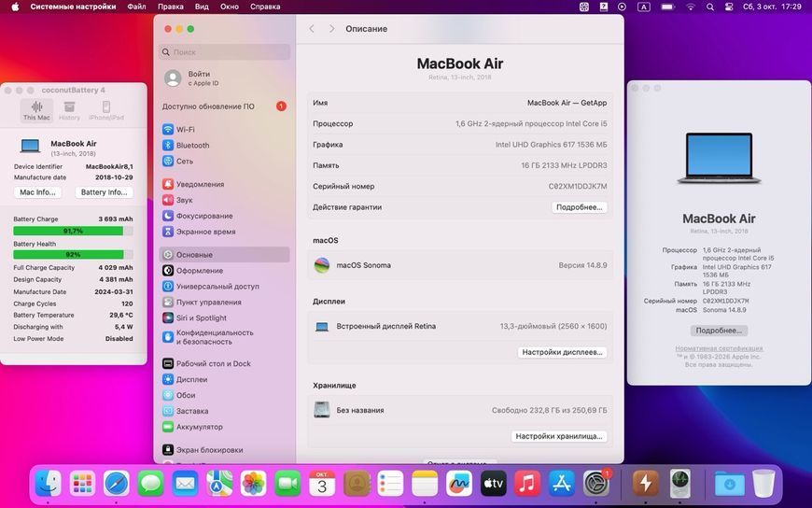Open the Правка menu

point(171,7)
